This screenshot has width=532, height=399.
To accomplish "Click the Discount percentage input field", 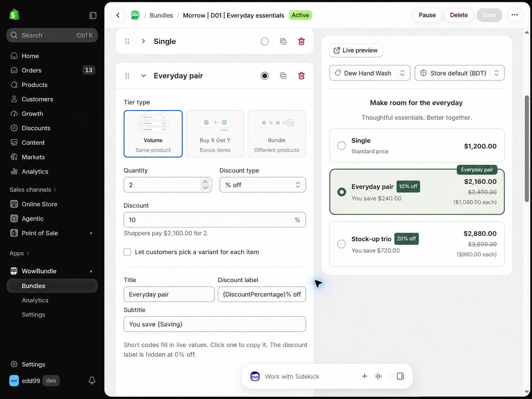I will pyautogui.click(x=215, y=220).
